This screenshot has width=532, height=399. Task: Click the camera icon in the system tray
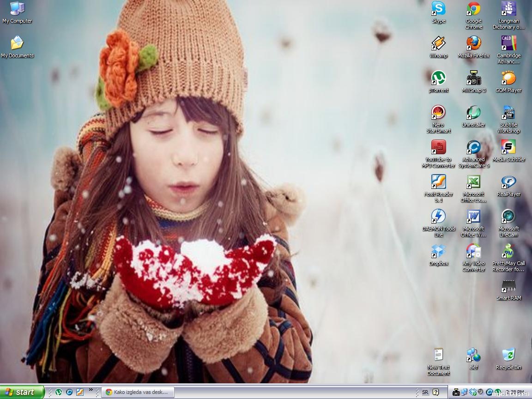(456, 393)
